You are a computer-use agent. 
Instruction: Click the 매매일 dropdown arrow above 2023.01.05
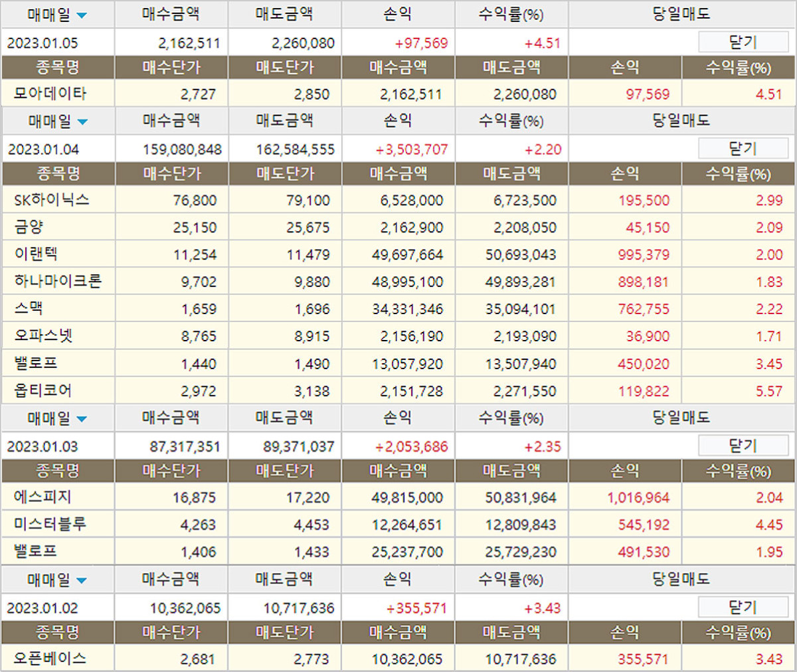pos(82,16)
